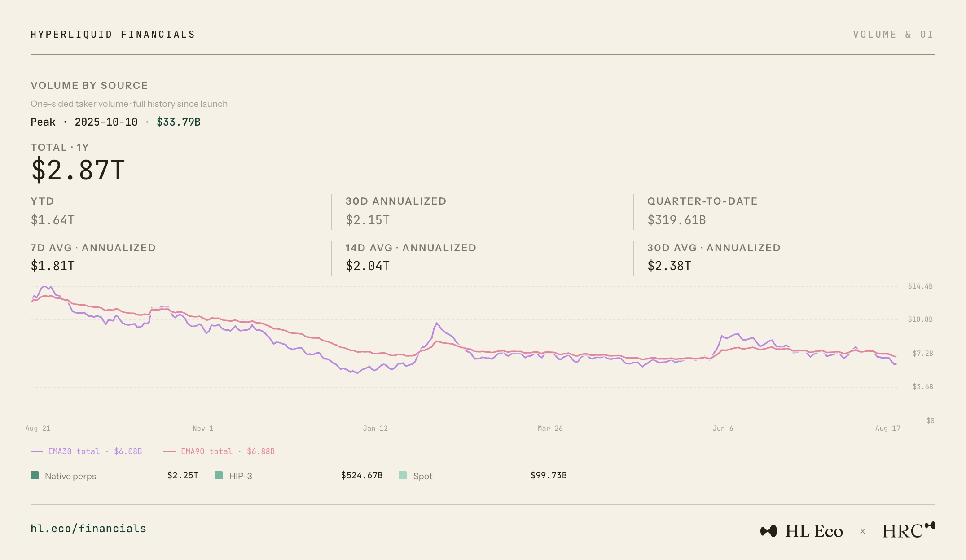This screenshot has height=560, width=966.
Task: Click the peak value $33.79B
Action: [x=179, y=122]
